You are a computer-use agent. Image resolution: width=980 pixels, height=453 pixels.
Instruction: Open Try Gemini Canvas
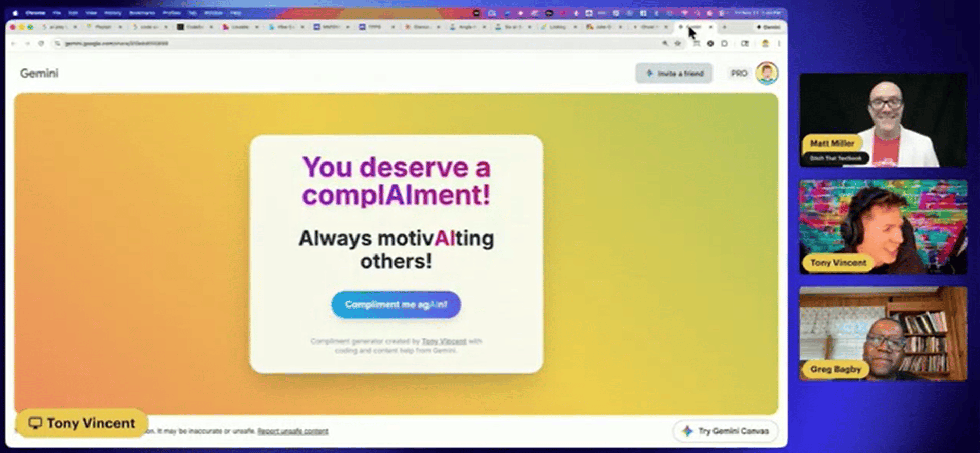[x=725, y=431]
